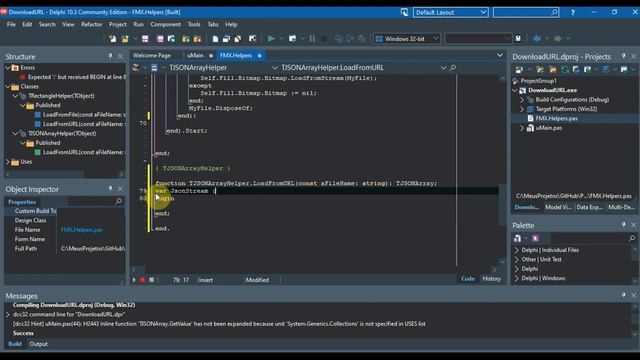Click search magnifier in Object Inspector
Screen dimensions: 640x360
pyautogui.click(x=119, y=201)
